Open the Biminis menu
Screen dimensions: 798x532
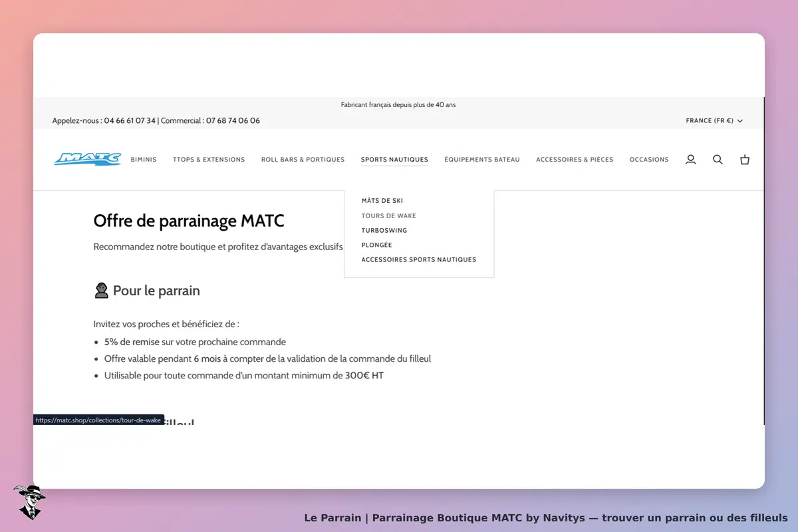144,160
